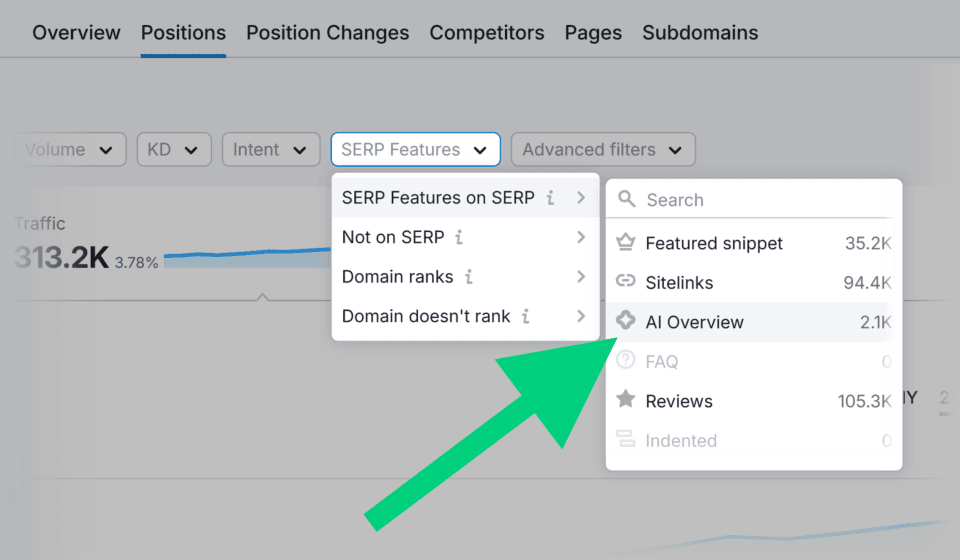Click info icon beside SERP Features on SERP
Screen dimensions: 960x560
pos(550,198)
